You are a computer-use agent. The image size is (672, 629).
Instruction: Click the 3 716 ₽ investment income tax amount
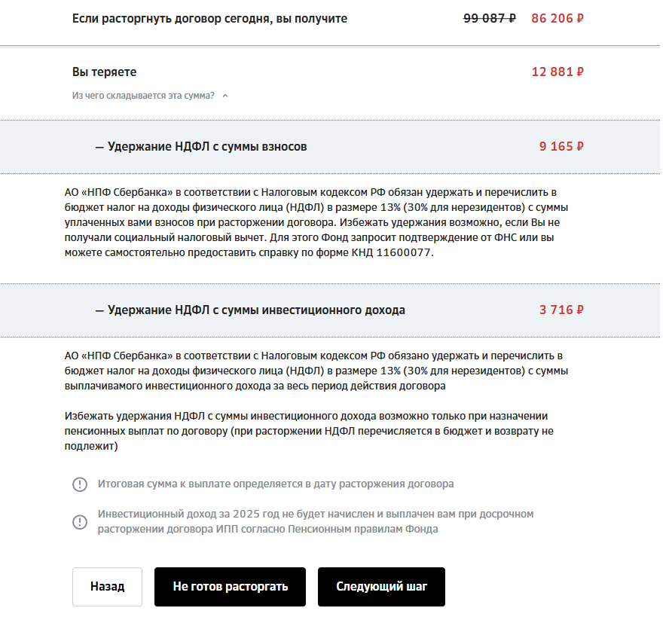click(561, 310)
